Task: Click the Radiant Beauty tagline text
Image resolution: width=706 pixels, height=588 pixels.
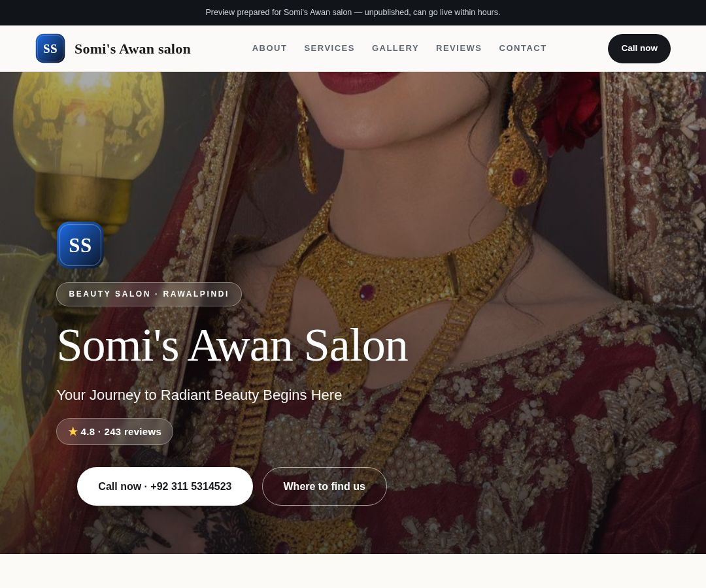Action: (x=199, y=395)
